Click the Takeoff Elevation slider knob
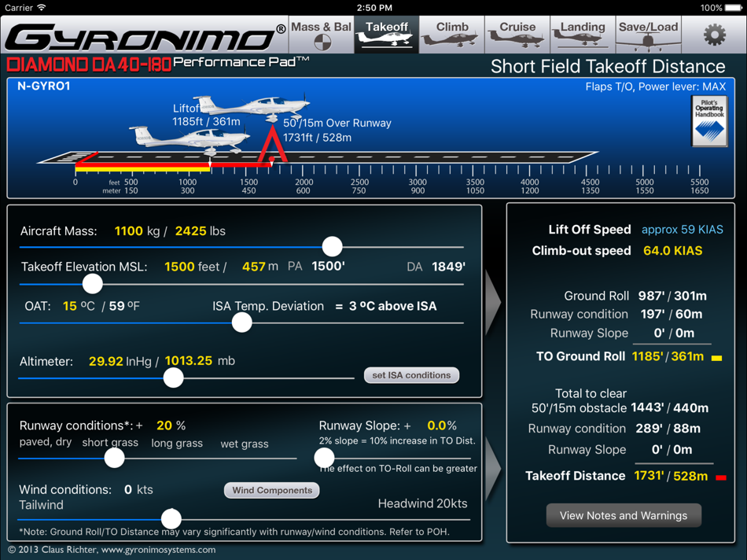This screenshot has width=747, height=560. pos(93,284)
